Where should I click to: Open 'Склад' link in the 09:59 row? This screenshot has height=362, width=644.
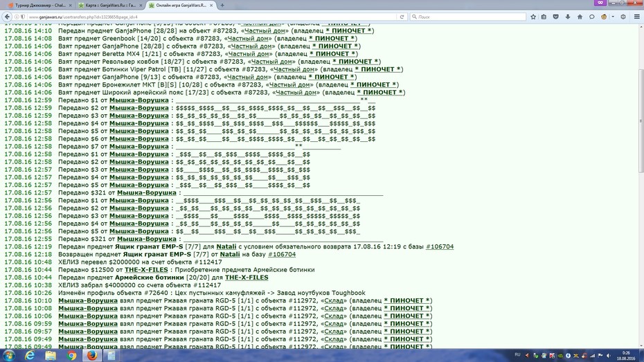click(334, 324)
